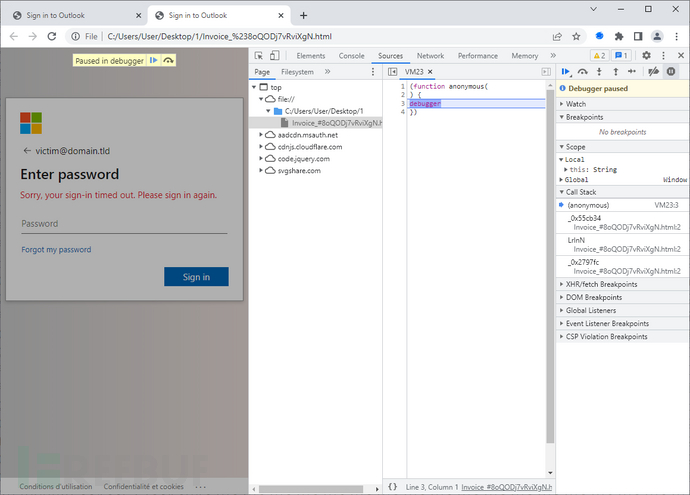Open Confidentialité et cookies footer link
690x495 pixels.
coord(143,486)
